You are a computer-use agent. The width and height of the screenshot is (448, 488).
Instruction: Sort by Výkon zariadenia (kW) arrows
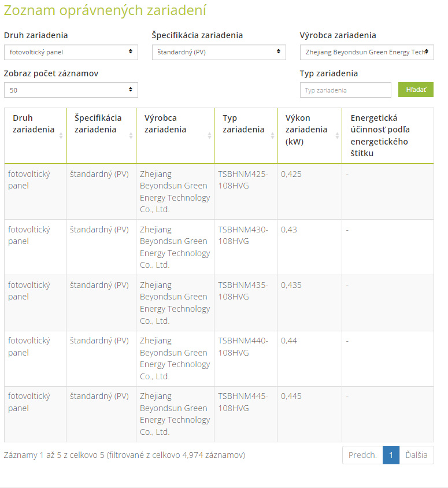click(337, 135)
